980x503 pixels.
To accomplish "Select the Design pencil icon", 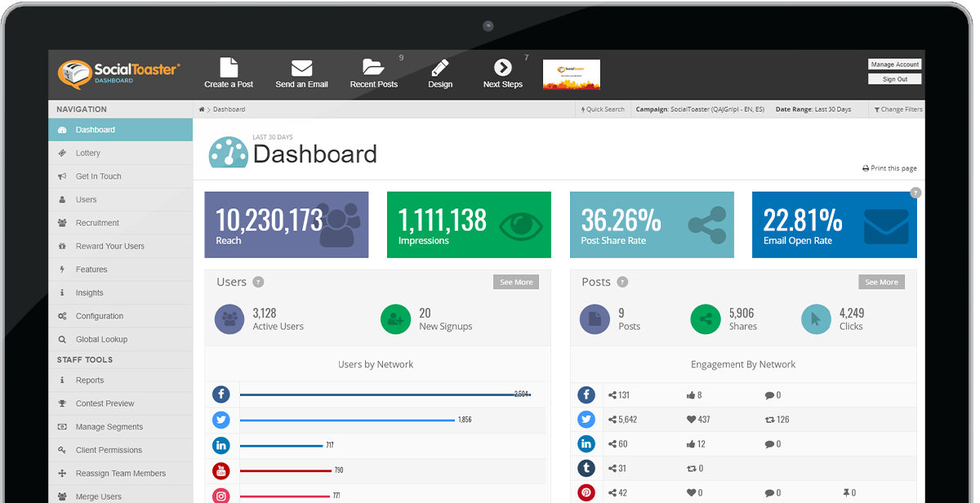I will (440, 68).
